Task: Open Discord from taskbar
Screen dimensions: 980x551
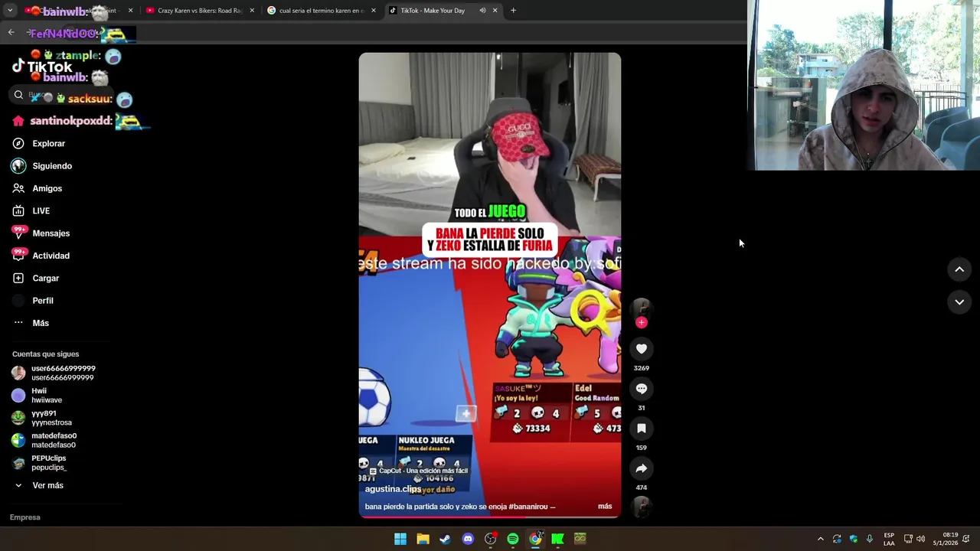Action: pyautogui.click(x=468, y=539)
